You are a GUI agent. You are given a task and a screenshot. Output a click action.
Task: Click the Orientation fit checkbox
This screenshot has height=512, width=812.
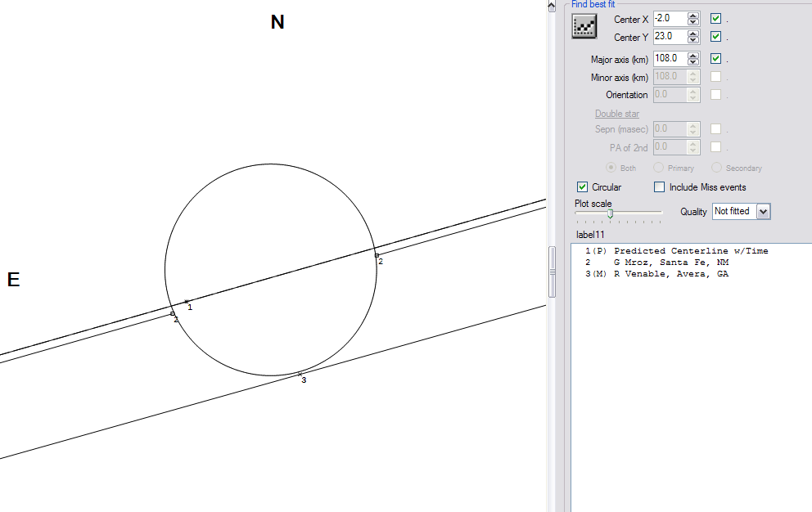[715, 95]
